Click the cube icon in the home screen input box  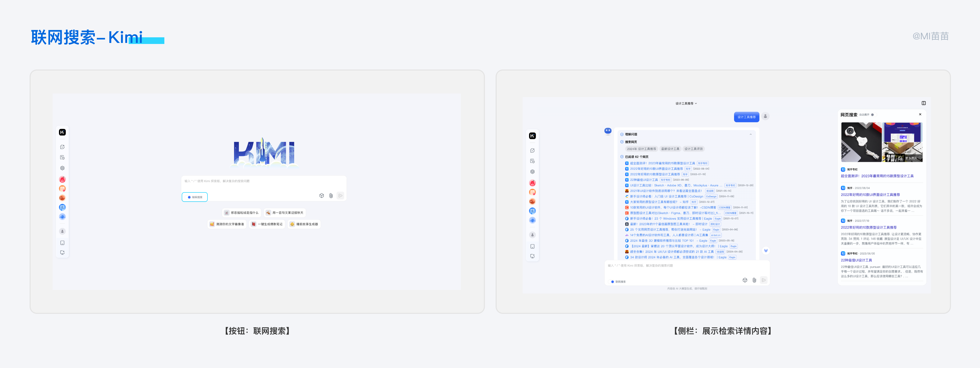[x=322, y=196]
